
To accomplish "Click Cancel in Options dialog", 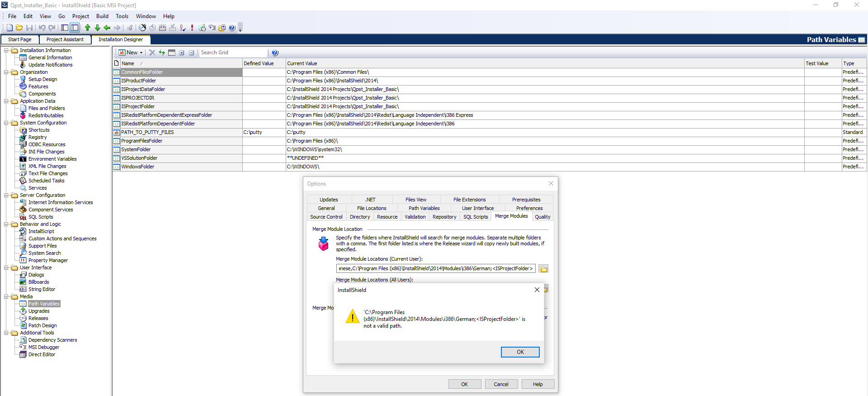I will click(x=501, y=384).
